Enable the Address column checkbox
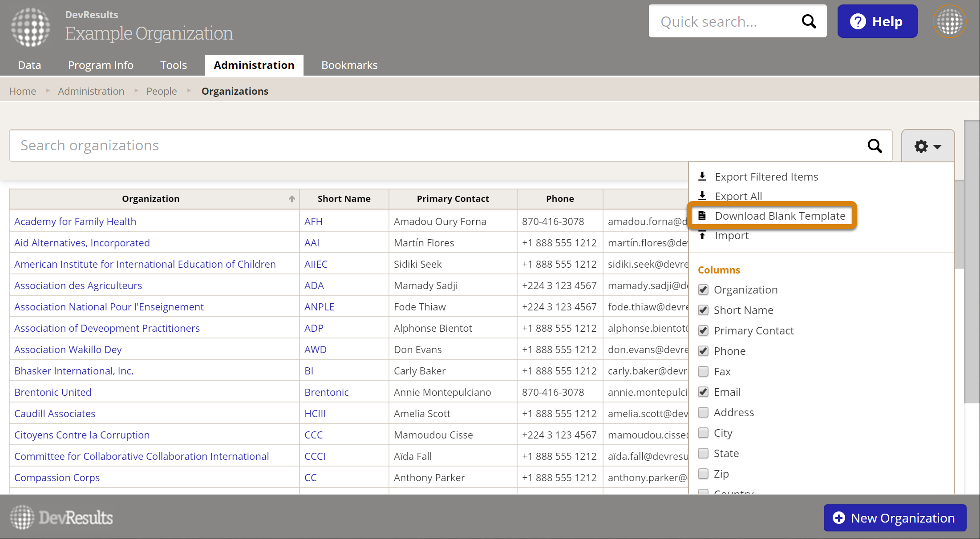 [x=703, y=412]
